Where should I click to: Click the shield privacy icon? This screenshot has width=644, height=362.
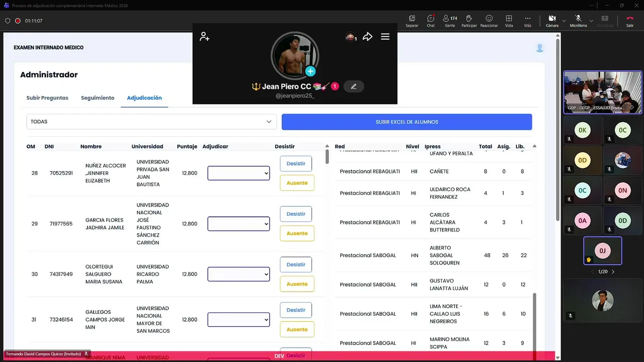coord(8,21)
